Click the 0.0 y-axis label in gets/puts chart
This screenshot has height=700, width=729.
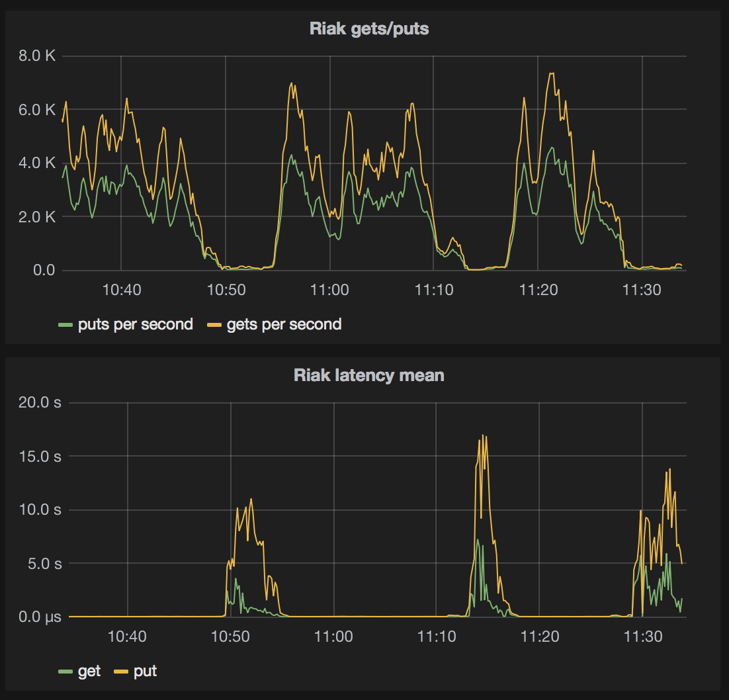[44, 270]
